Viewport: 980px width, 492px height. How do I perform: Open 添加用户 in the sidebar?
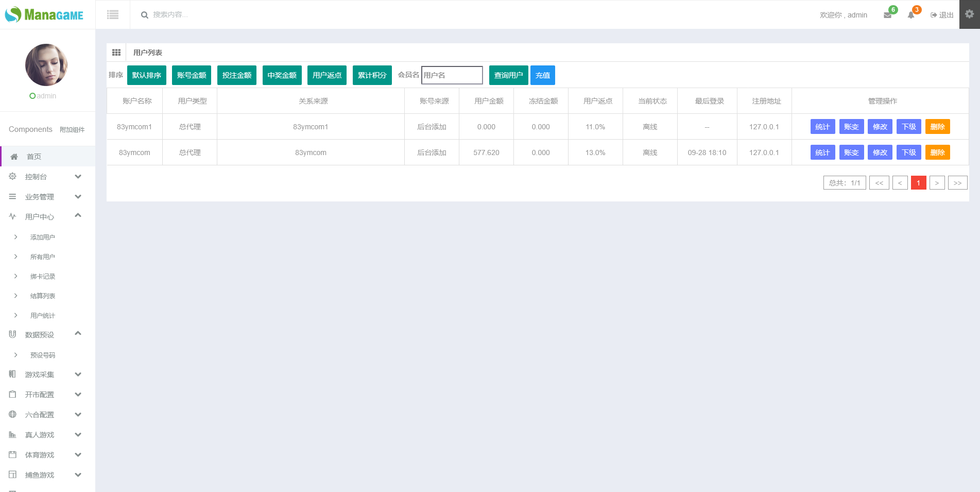pyautogui.click(x=43, y=237)
